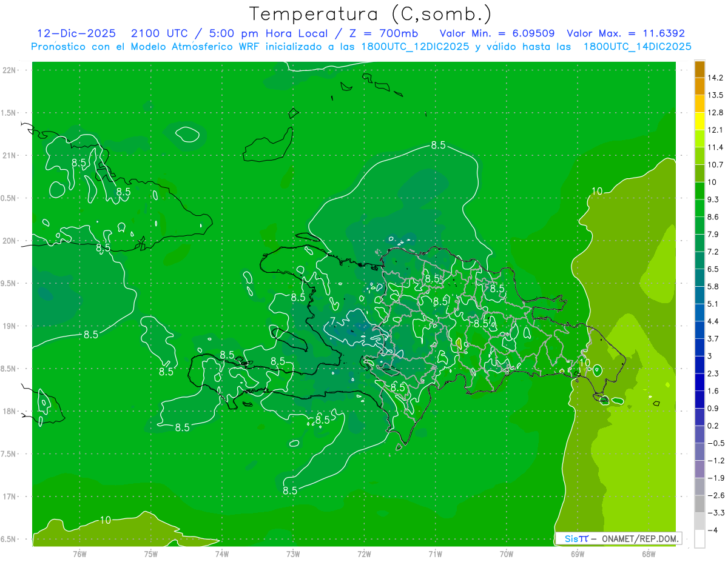Click the '69W' longitude axis label
Image resolution: width=728 pixels, height=562 pixels.
578,554
